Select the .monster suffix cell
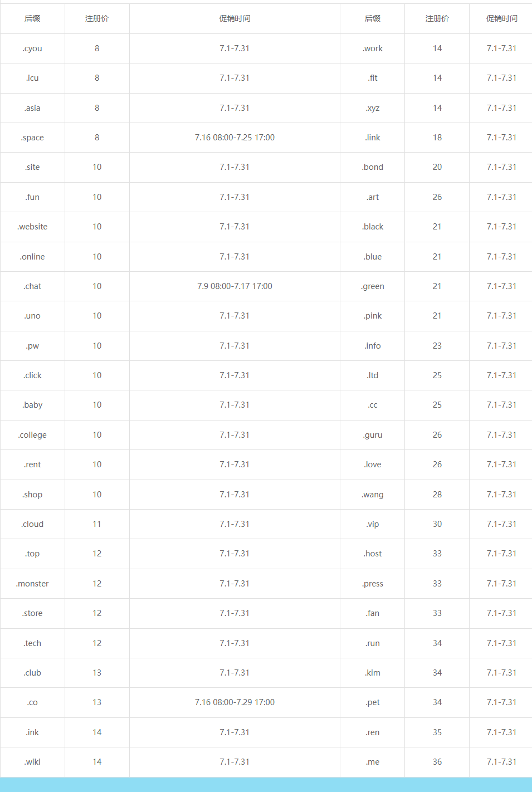532x792 pixels. click(32, 584)
